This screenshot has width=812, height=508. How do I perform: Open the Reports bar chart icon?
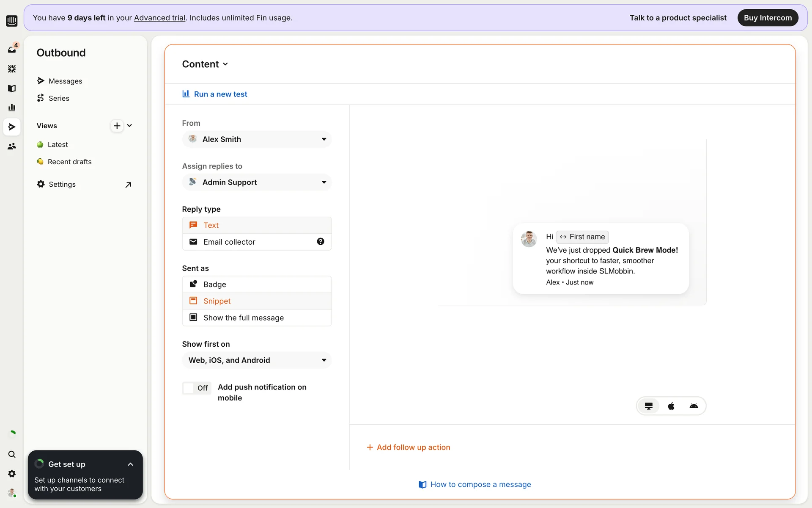point(12,108)
